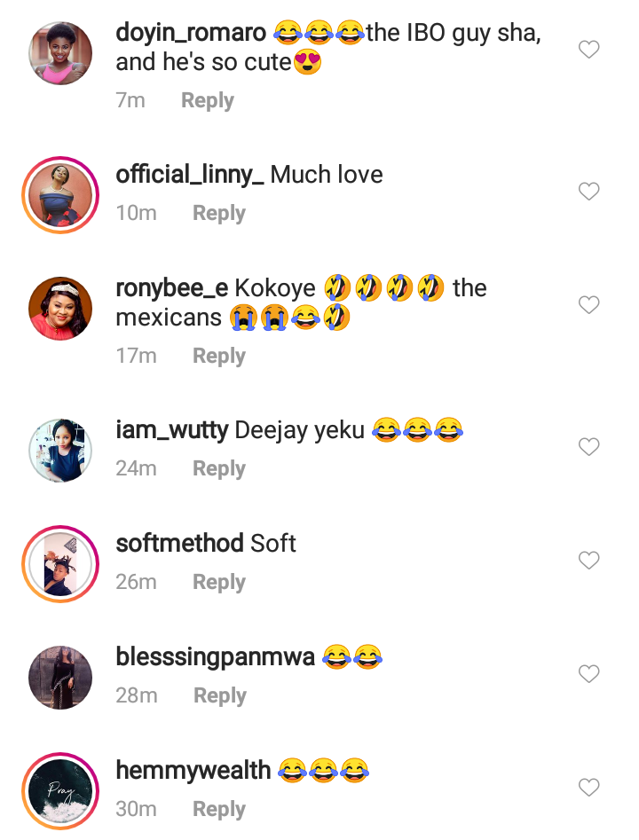The width and height of the screenshot is (639, 840).
Task: Reply to ronybee_e's comment
Action: (x=218, y=356)
